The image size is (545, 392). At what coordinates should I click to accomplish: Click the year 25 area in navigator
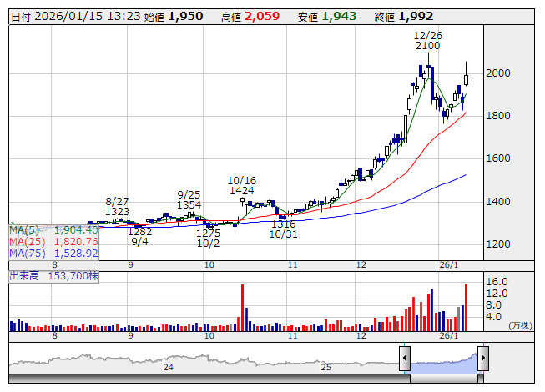[326, 367]
